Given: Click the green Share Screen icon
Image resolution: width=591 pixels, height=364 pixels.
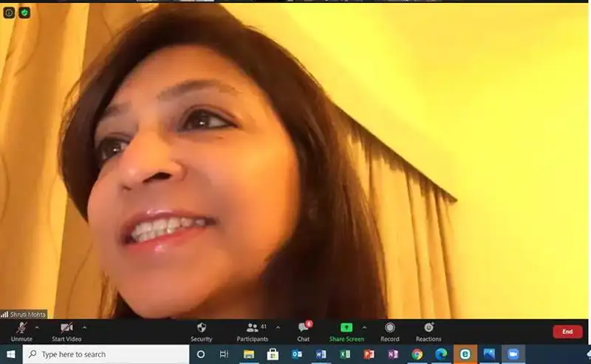Looking at the screenshot, I should (346, 327).
